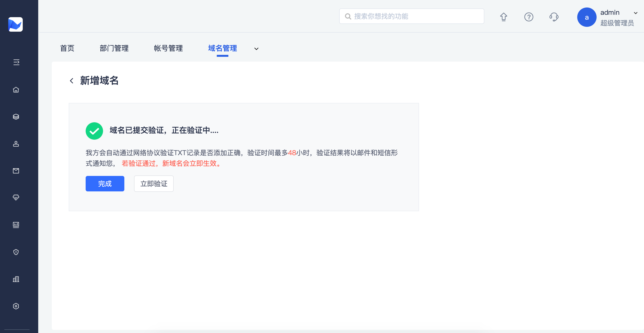644x333 pixels.
Task: Open the hexagon settings sidebar icon
Action: point(16,306)
